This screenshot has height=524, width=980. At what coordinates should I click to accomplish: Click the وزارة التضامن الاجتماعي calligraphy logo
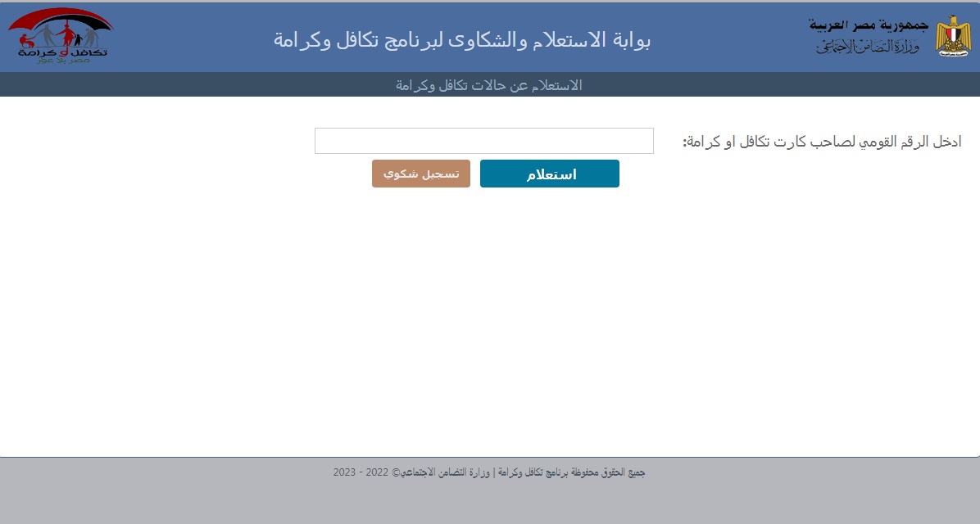[868, 46]
